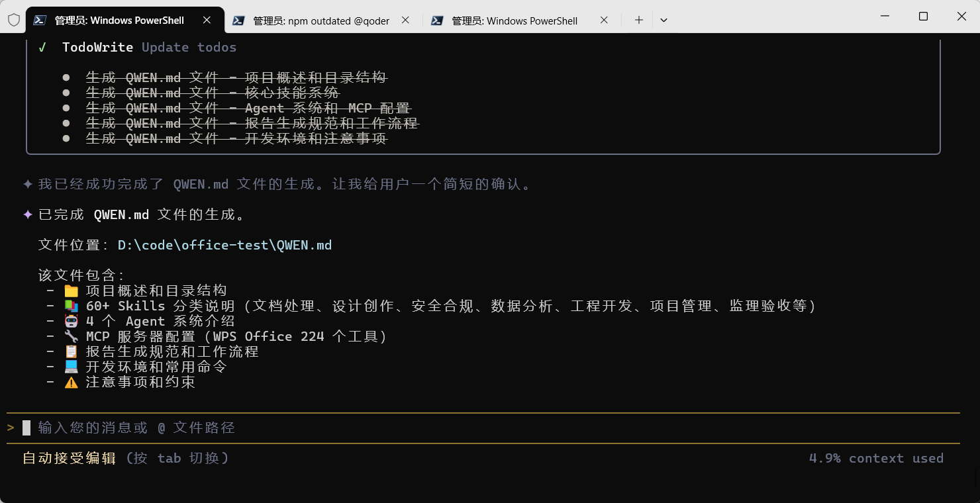Click the (按 tab 切换) hint text
The width and height of the screenshot is (980, 503).
(x=177, y=458)
